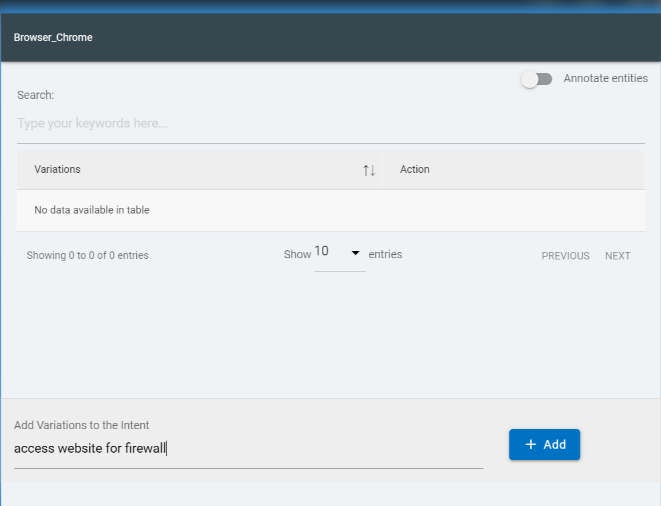Click the Annotate entities label text

tap(605, 78)
